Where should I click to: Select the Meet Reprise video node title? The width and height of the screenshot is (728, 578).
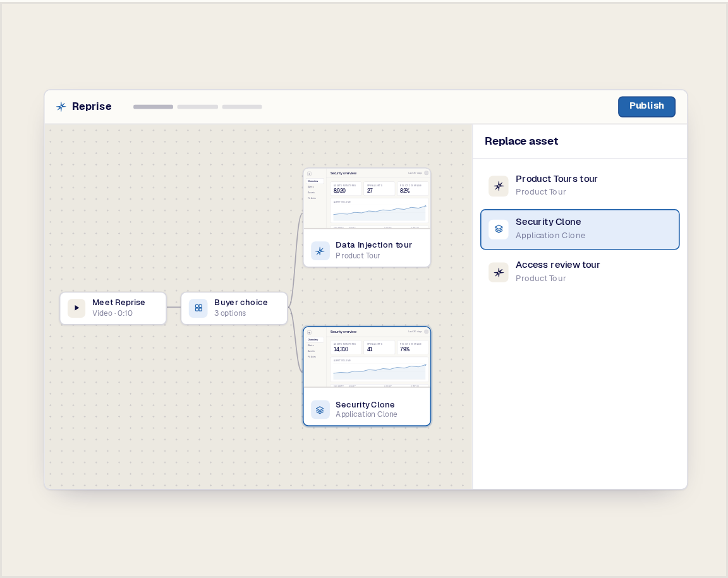[x=118, y=302]
